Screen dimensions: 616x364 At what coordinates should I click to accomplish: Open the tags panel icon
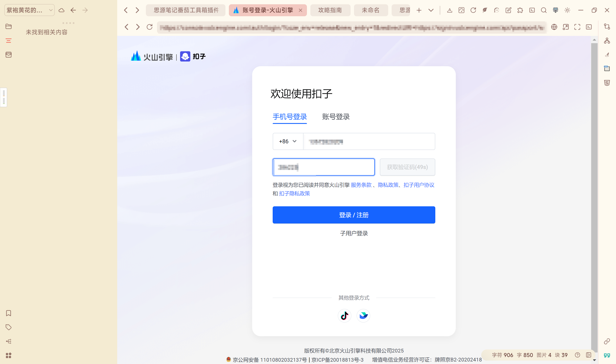point(9,327)
